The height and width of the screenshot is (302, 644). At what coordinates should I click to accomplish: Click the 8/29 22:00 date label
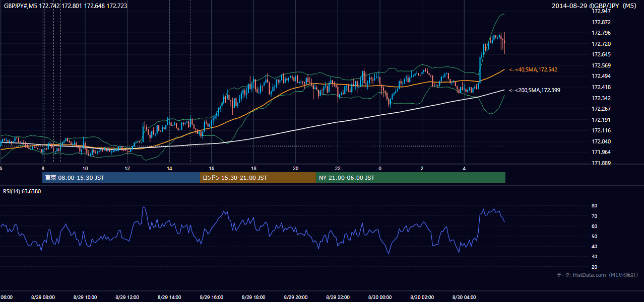[x=338, y=297]
